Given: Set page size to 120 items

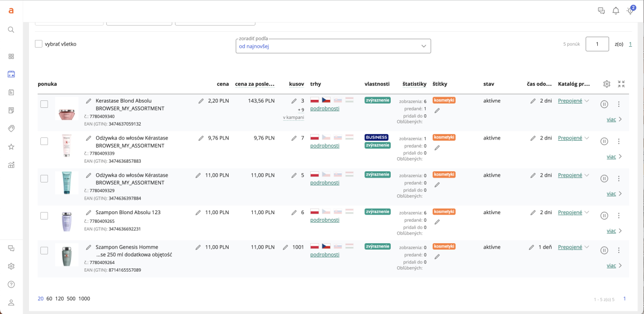Looking at the screenshot, I should point(60,298).
